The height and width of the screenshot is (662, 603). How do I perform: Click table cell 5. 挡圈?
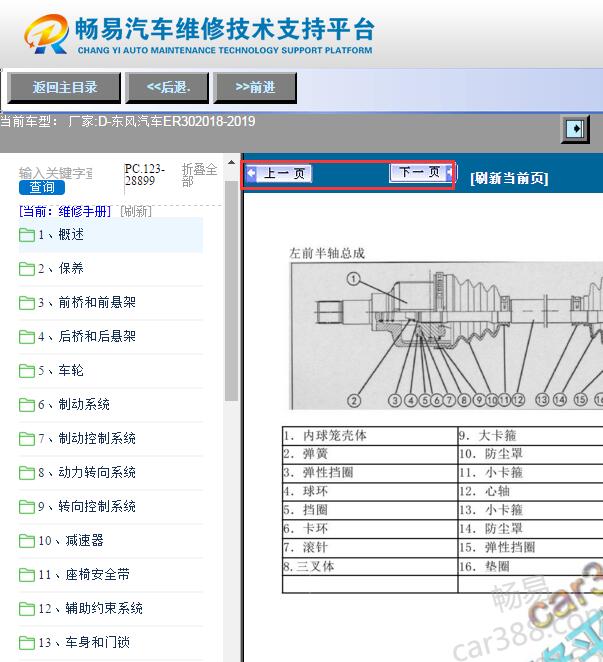click(x=370, y=510)
